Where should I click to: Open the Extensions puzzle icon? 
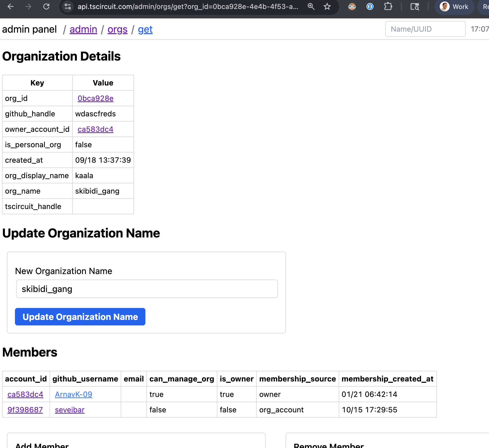(388, 6)
